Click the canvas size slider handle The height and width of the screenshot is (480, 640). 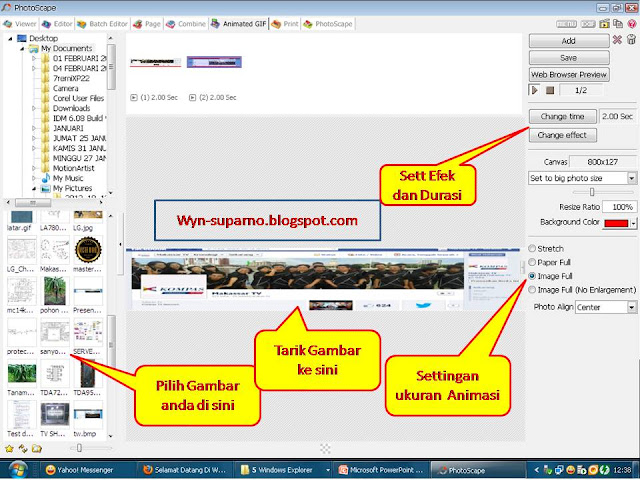click(x=592, y=192)
